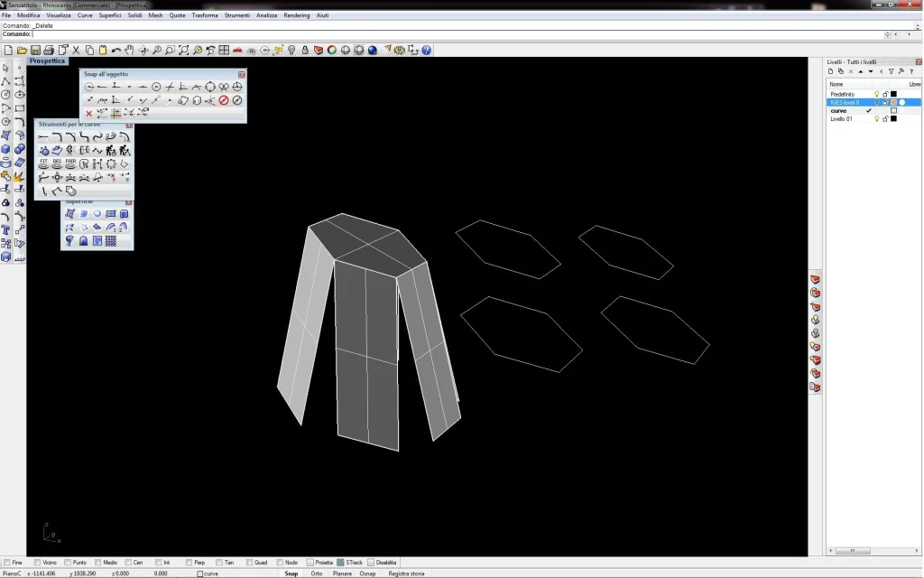Open the Superfici menu
Viewport: 924px width, 578px height.
[110, 15]
